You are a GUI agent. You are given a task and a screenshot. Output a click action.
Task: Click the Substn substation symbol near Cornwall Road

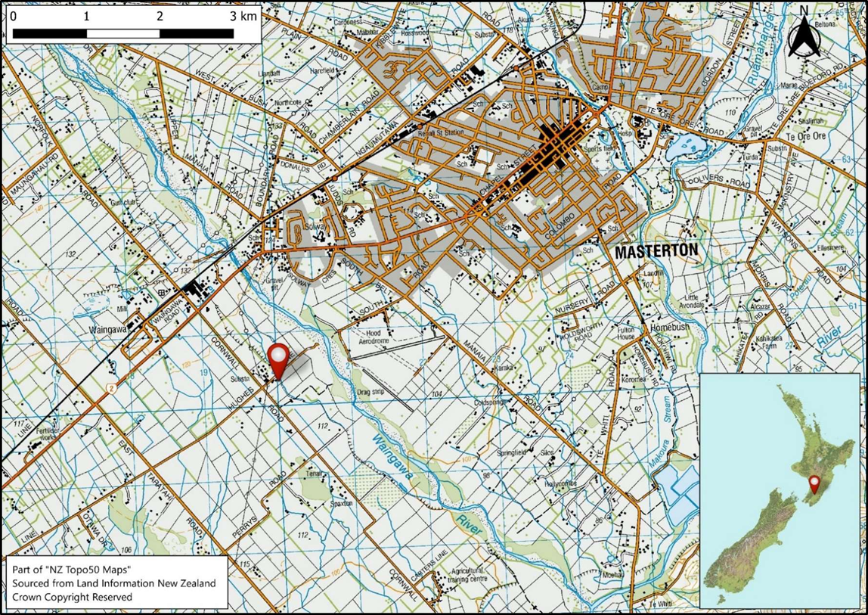pos(240,378)
